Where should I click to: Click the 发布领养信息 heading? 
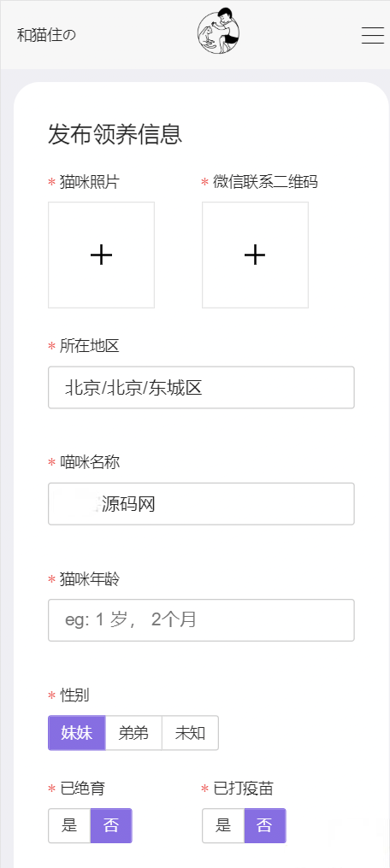pos(115,134)
